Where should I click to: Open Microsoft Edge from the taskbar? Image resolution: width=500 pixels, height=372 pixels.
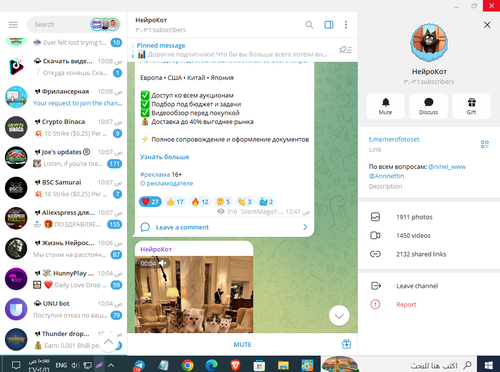(212, 365)
